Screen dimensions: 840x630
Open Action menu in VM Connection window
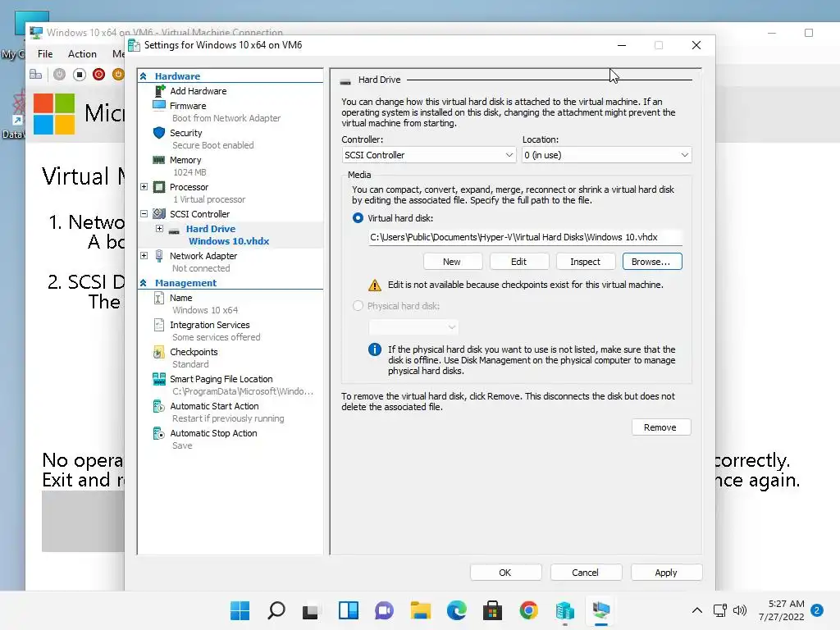(82, 53)
